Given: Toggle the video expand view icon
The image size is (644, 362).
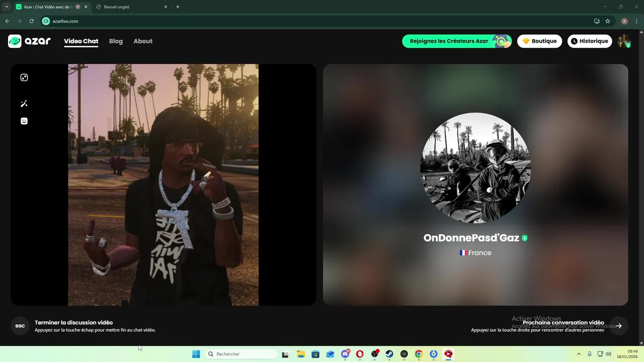Looking at the screenshot, I should 24,77.
